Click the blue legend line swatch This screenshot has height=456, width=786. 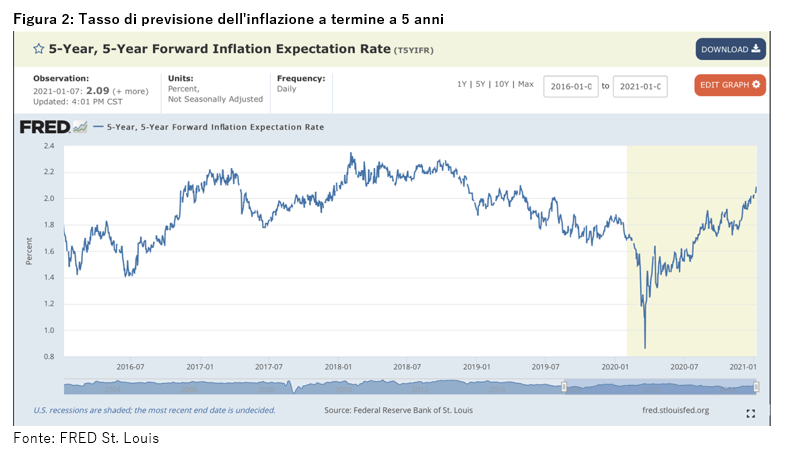[99, 127]
